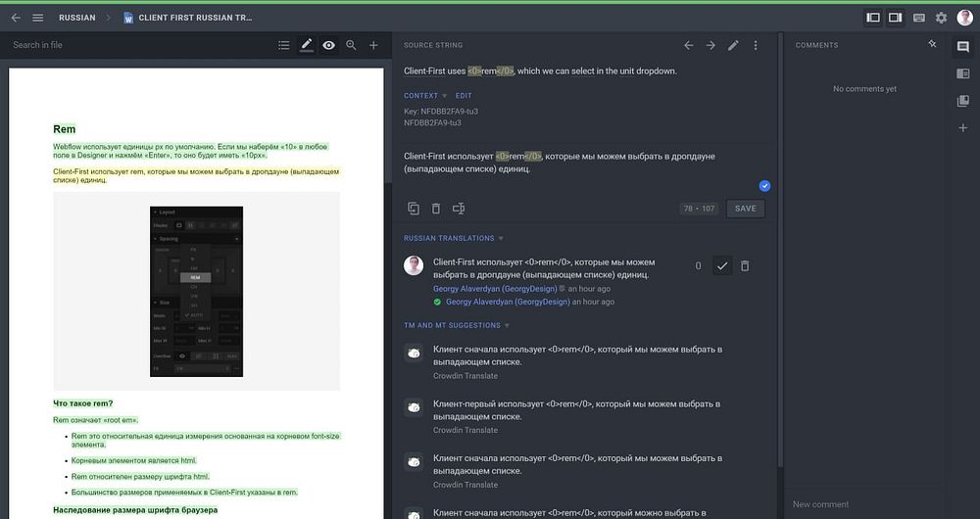Open the Georgy Alaverdyan approver link
The height and width of the screenshot is (519, 980).
[x=508, y=302]
